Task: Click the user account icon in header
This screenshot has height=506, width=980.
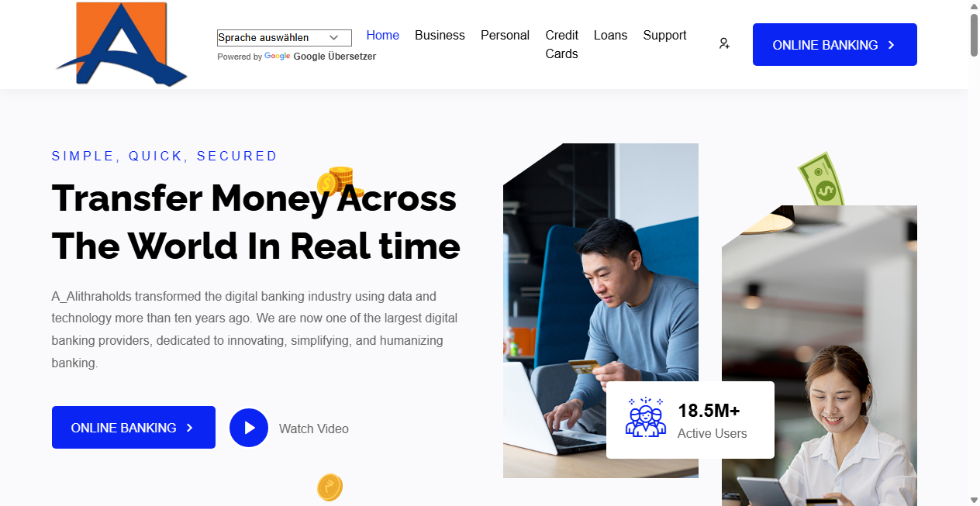Action: 724,44
